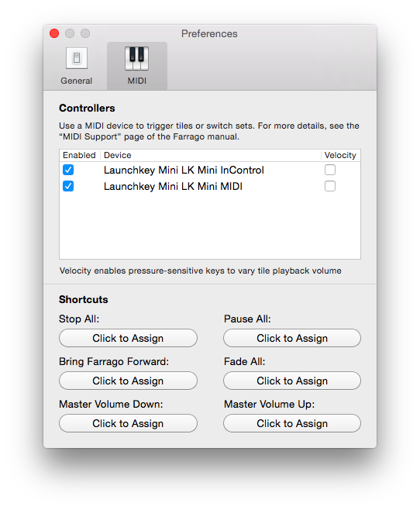Screen dimensions: 420x510
Task: Assign a shortcut for Pause All
Action: 292,338
